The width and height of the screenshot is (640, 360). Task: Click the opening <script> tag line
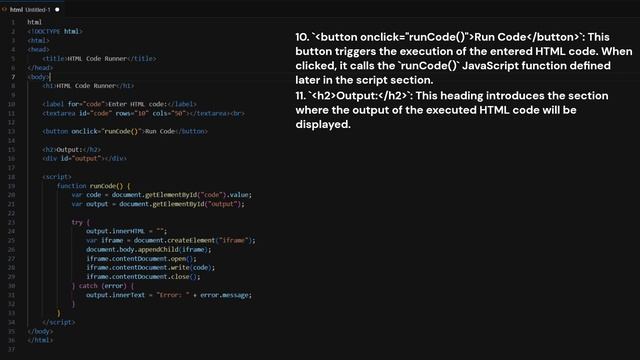57,177
